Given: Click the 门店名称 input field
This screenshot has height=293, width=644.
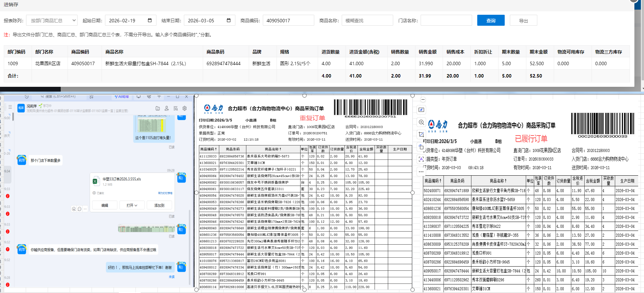Looking at the screenshot, I should 446,21.
